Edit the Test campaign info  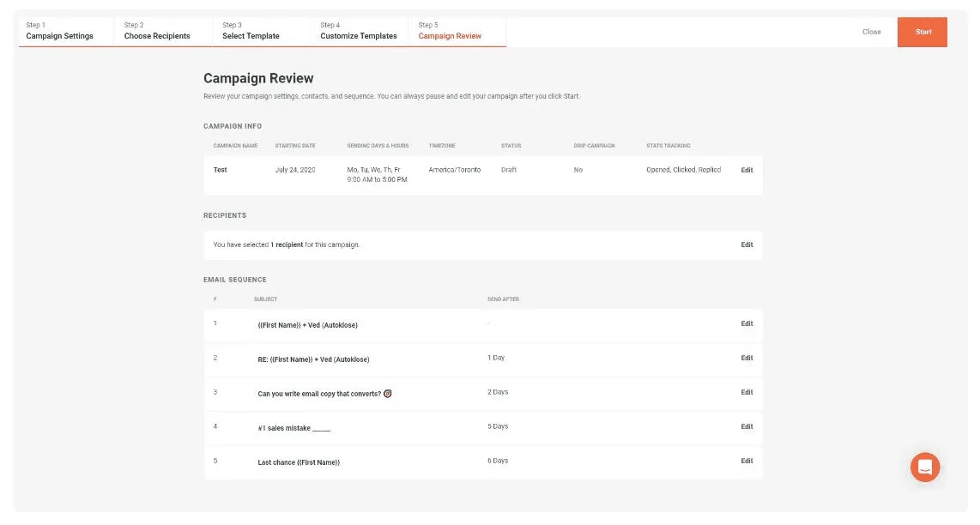click(x=746, y=170)
